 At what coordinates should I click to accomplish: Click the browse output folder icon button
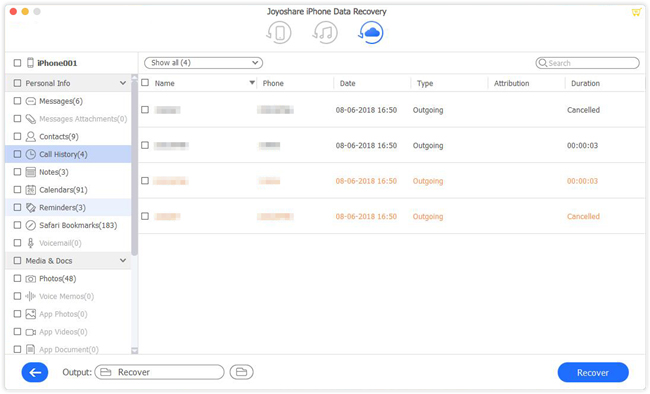click(242, 372)
